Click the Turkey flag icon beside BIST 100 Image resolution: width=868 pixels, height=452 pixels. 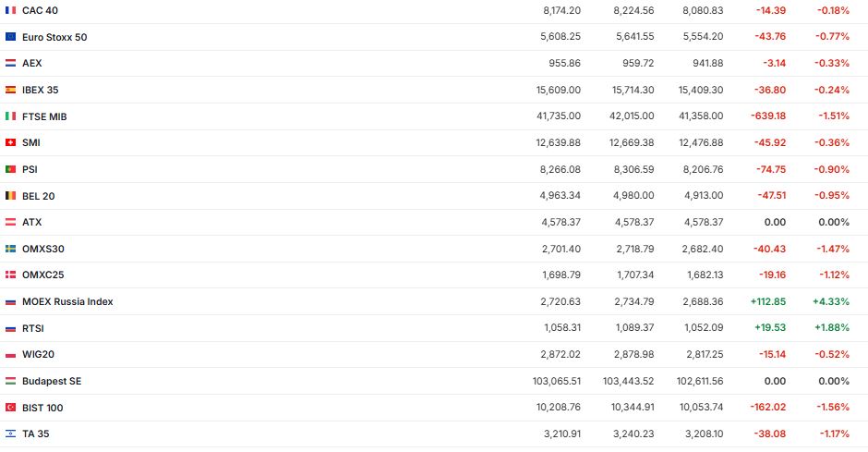tap(10, 408)
